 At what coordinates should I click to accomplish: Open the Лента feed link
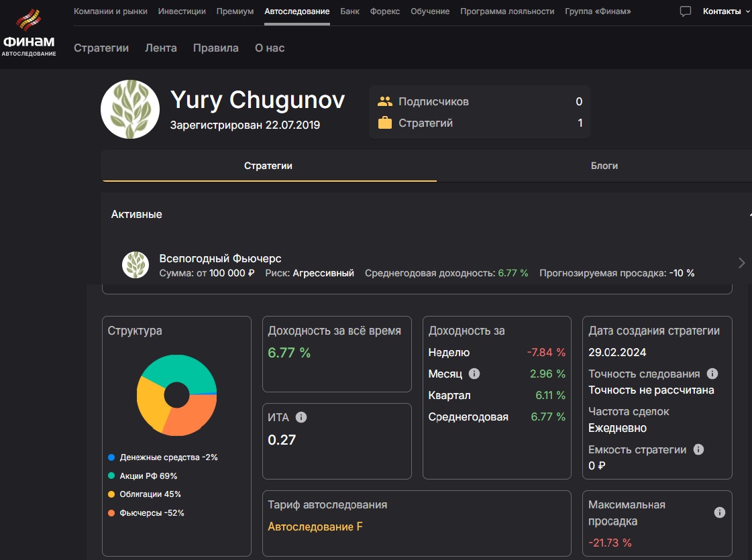click(160, 48)
